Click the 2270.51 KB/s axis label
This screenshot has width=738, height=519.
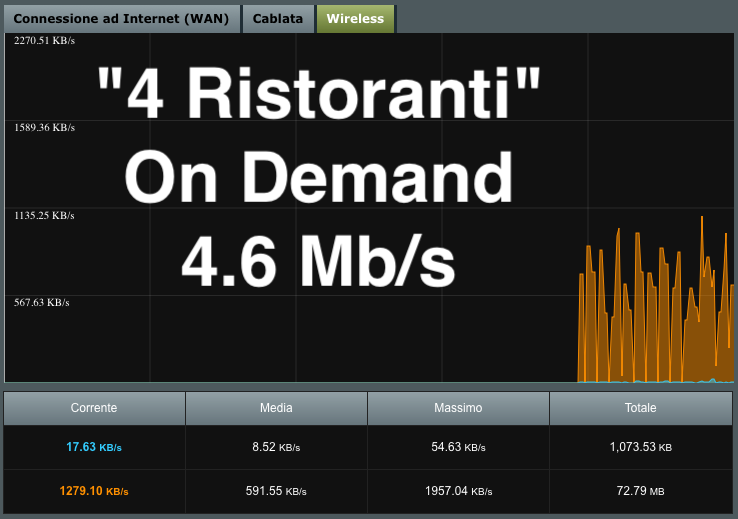click(x=44, y=40)
